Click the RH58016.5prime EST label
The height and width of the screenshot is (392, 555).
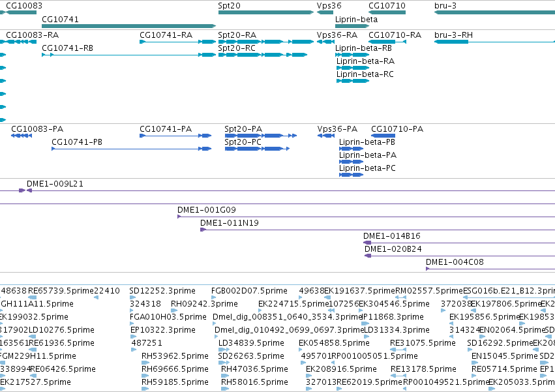click(x=254, y=382)
